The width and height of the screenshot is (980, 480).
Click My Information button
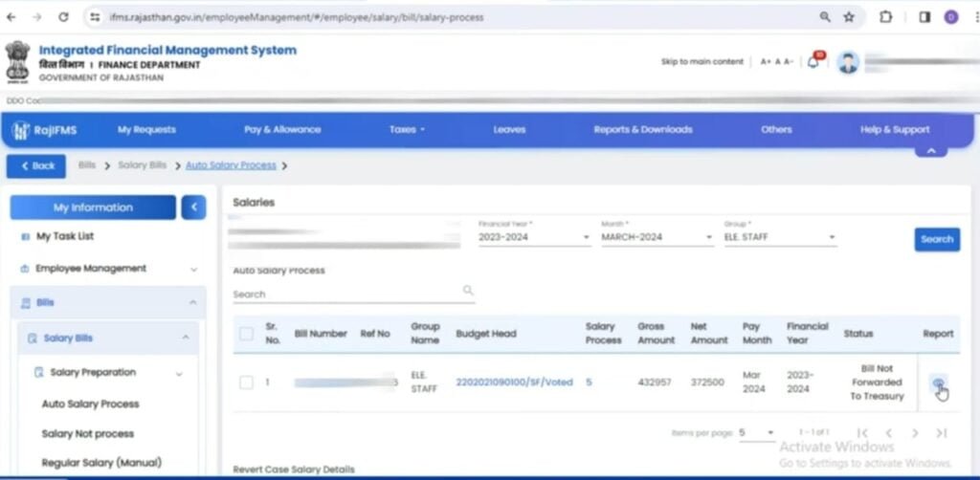(93, 207)
